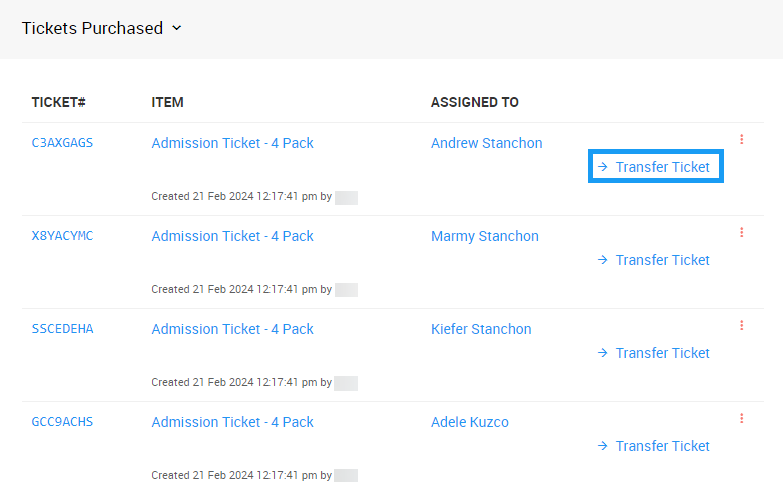783x504 pixels.
Task: Click Transfer Ticket for Marmy Stanchon
Action: (654, 260)
